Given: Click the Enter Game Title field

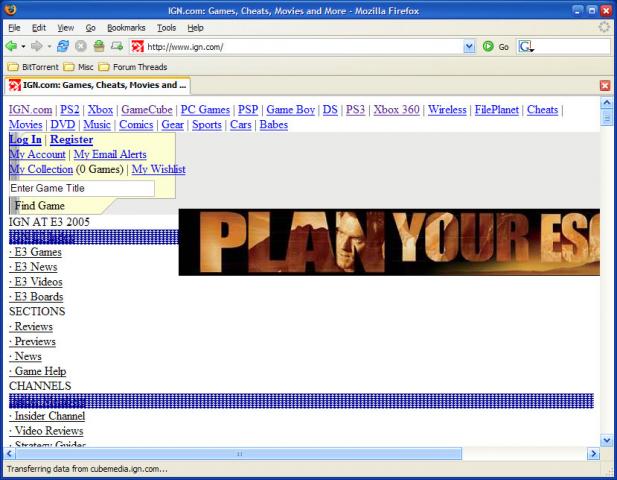Looking at the screenshot, I should point(82,188).
